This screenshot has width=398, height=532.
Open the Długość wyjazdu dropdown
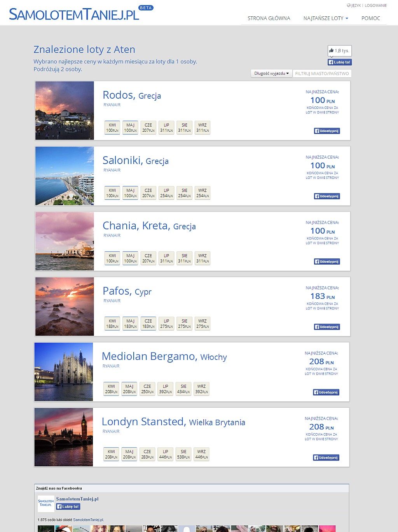(271, 73)
